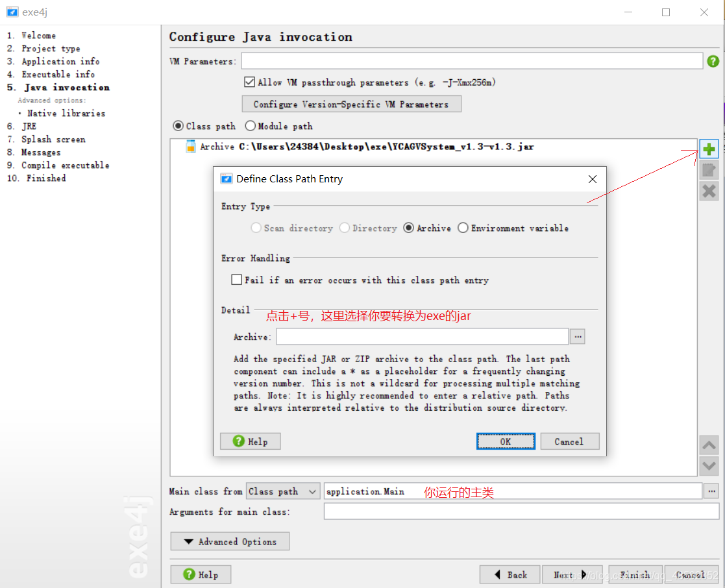Image resolution: width=725 pixels, height=588 pixels.
Task: Browse for archive with the ellipsis button
Action: click(578, 337)
